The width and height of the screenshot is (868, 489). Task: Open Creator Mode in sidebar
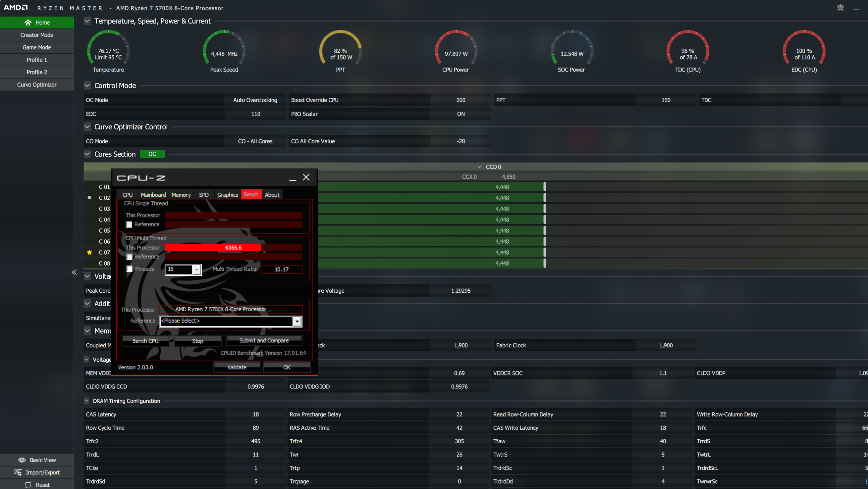click(37, 35)
